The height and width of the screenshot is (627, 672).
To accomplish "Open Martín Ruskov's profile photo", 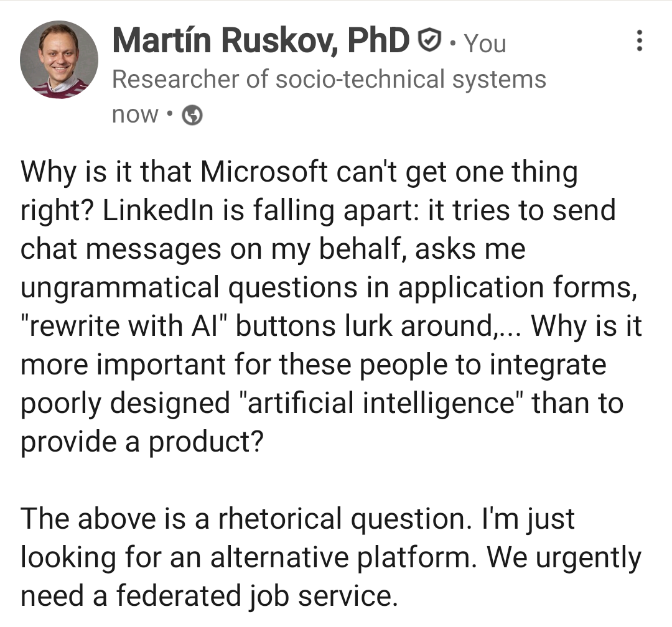I will (59, 60).
